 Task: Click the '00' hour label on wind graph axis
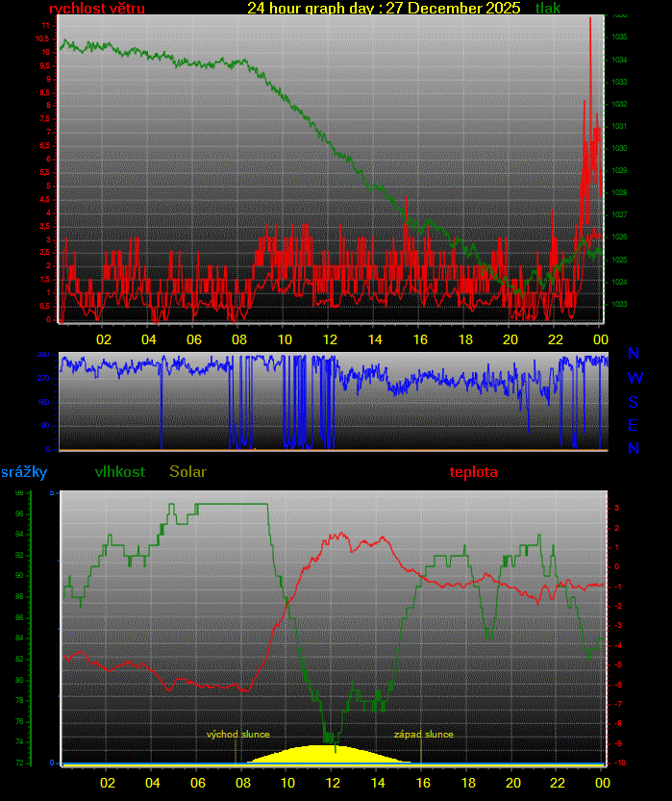[600, 339]
